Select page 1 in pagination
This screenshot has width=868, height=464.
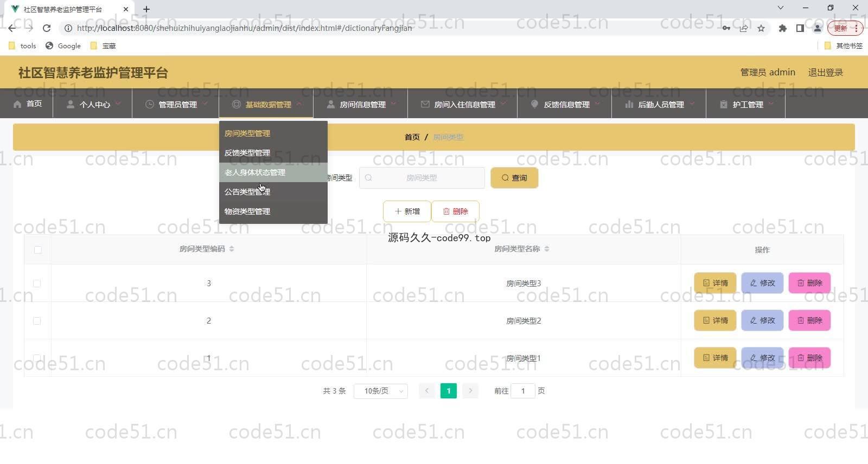[x=449, y=391]
